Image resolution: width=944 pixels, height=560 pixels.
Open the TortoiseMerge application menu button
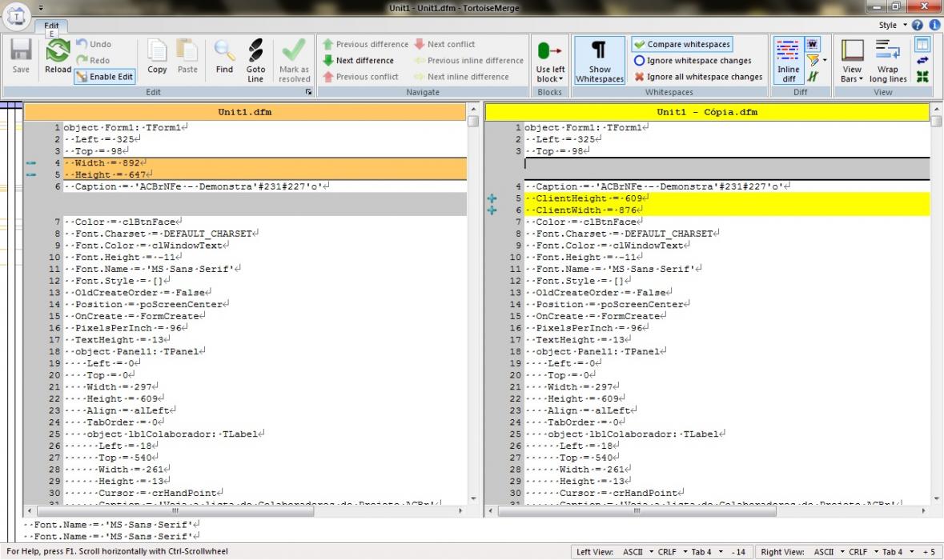[x=16, y=16]
